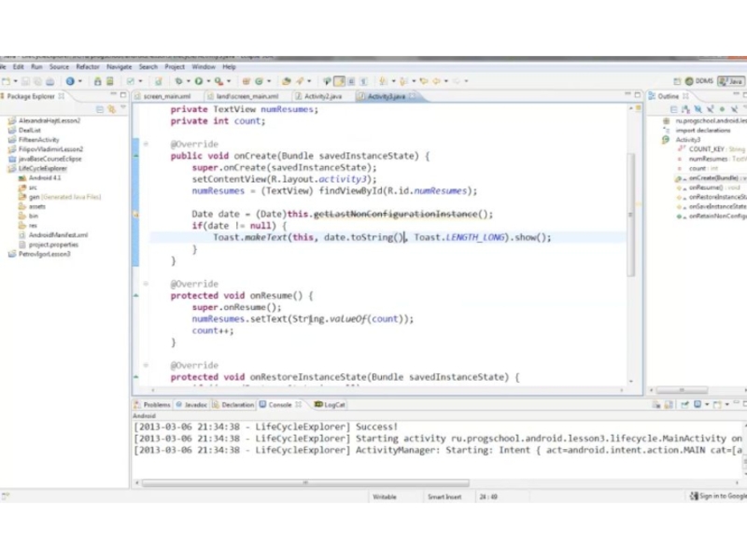Screen dimensions: 747x560
Task: Open the Refactor menu
Action: click(88, 67)
